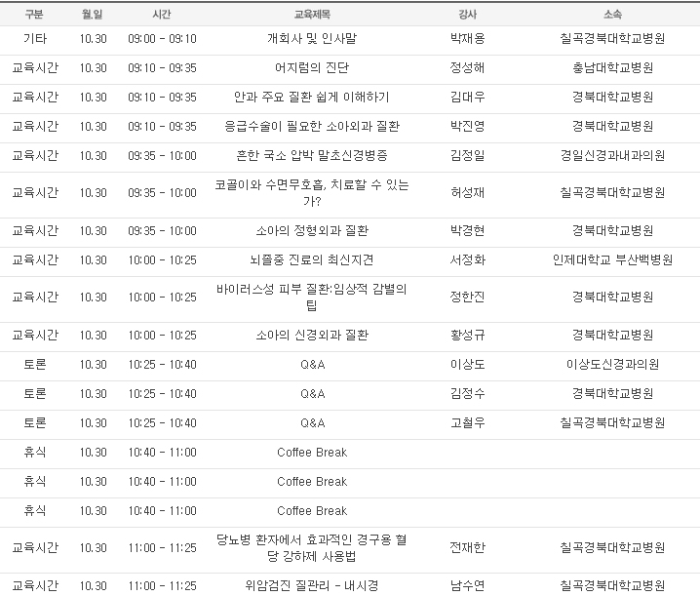Click Q&A in 김정수's row
The width and height of the screenshot is (700, 596).
coord(313,394)
